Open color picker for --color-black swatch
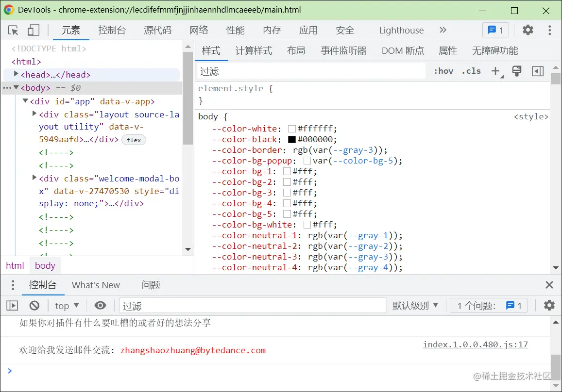The width and height of the screenshot is (562, 392). (x=292, y=140)
